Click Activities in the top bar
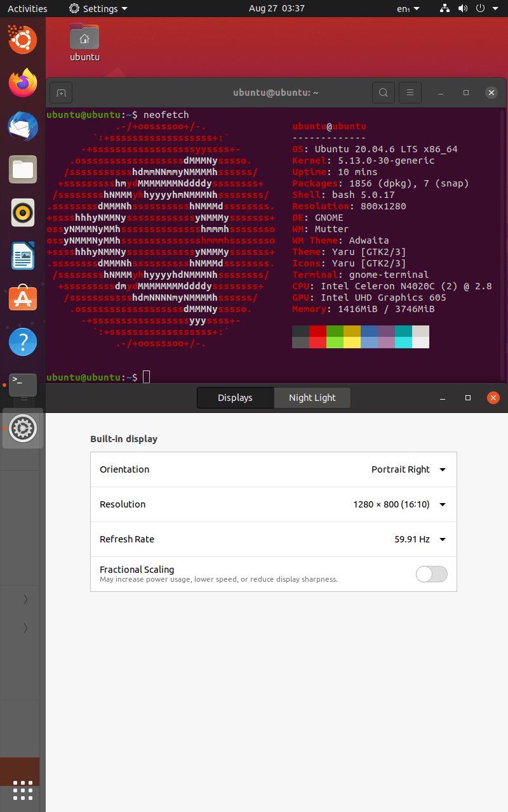508x812 pixels. (27, 8)
